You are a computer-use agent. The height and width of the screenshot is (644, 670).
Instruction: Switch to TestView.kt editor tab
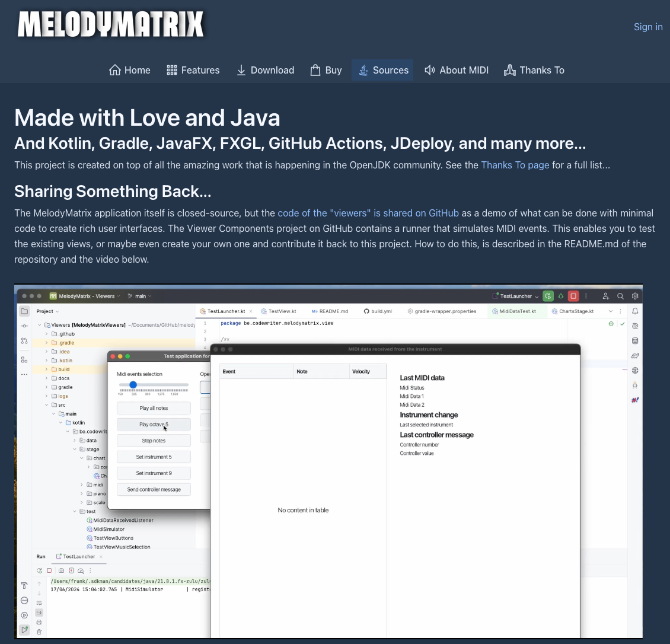[279, 311]
